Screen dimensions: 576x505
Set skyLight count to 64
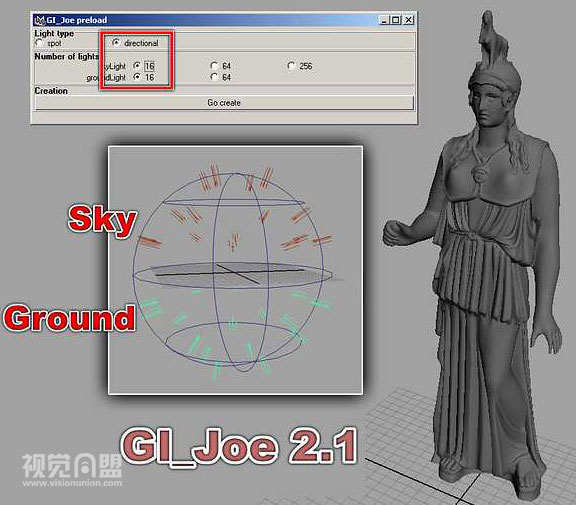(x=214, y=66)
